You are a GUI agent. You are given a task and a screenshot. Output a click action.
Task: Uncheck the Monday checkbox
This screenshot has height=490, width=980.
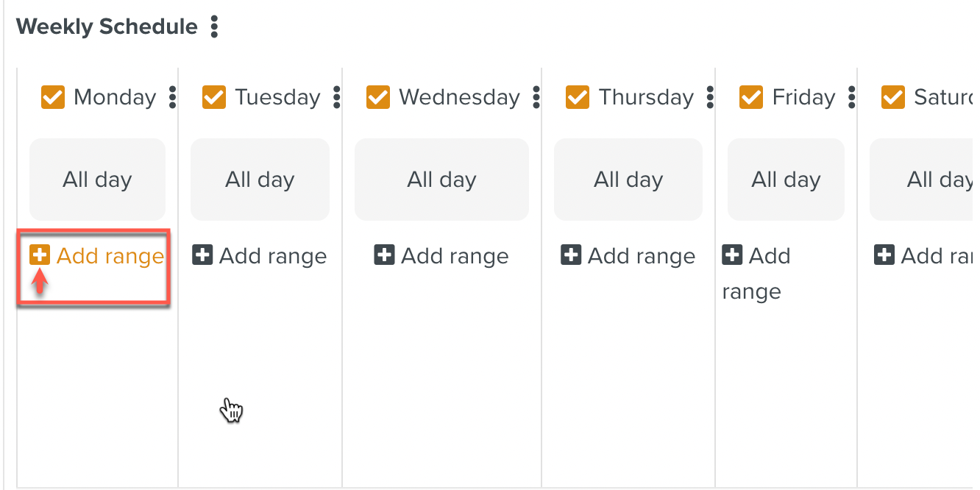click(x=53, y=97)
